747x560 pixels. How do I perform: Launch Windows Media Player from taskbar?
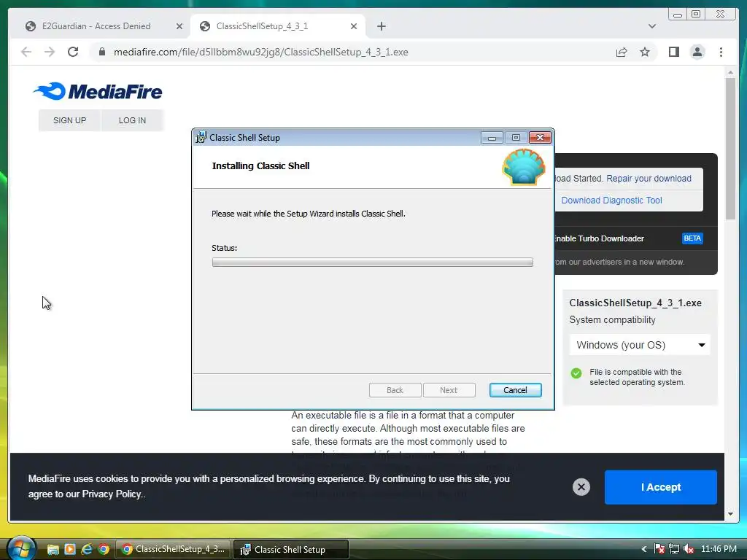69,549
